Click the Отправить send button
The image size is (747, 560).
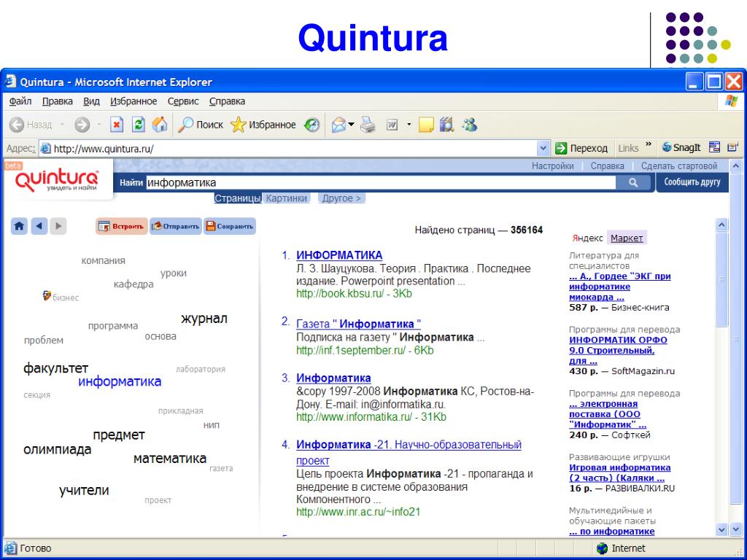[176, 226]
